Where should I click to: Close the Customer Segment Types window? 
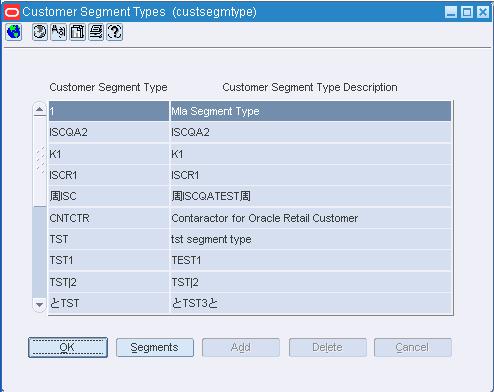(483, 12)
